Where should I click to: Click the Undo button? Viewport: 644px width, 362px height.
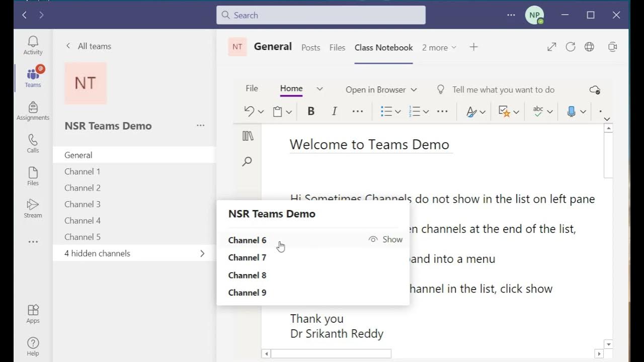249,112
